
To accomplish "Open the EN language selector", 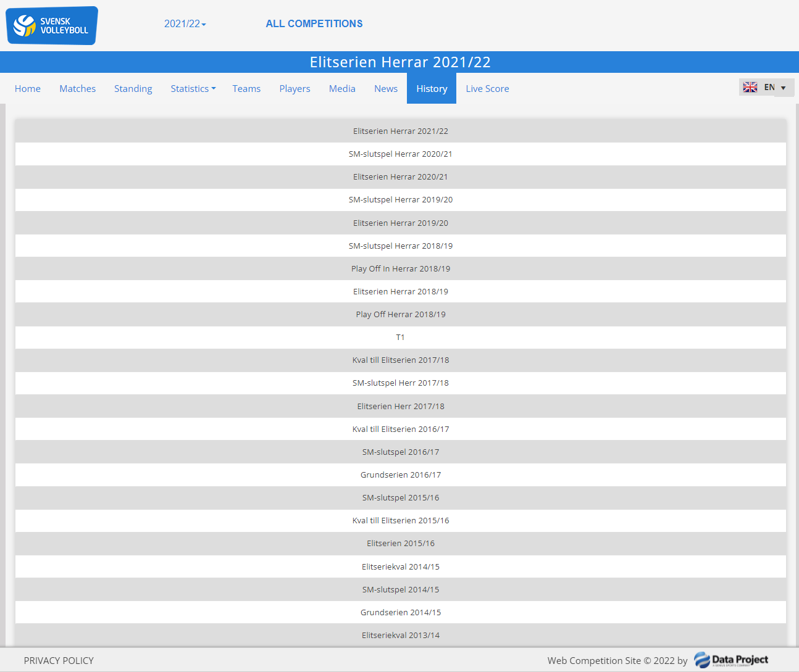I will (x=767, y=88).
